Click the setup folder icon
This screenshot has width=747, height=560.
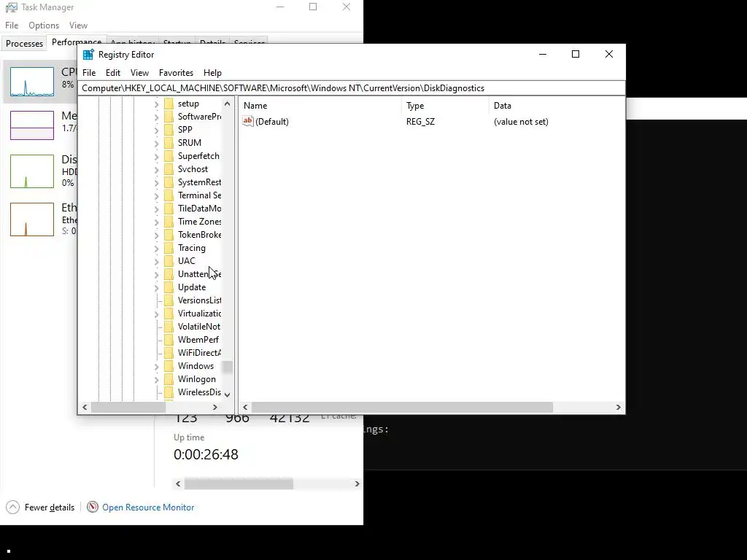coord(169,104)
